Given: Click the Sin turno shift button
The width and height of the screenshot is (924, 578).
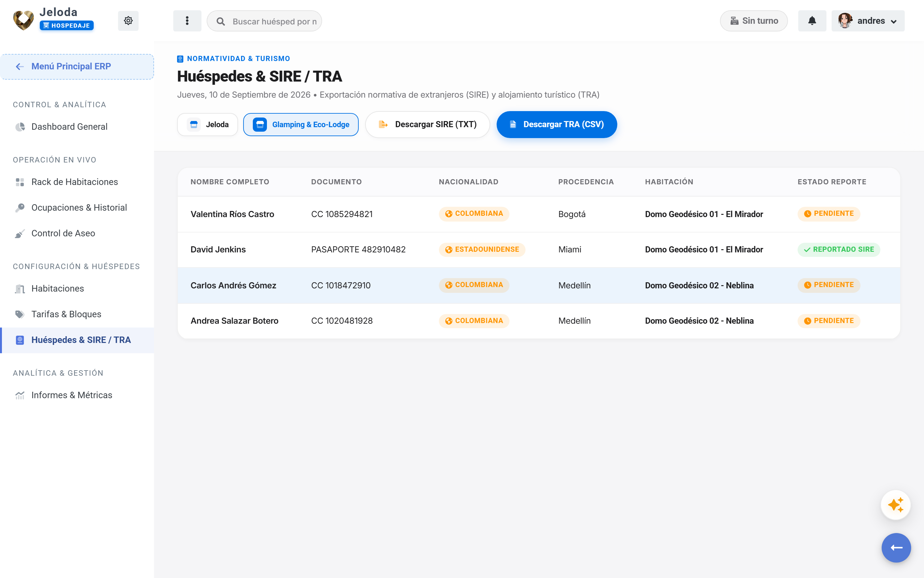Looking at the screenshot, I should [x=753, y=21].
